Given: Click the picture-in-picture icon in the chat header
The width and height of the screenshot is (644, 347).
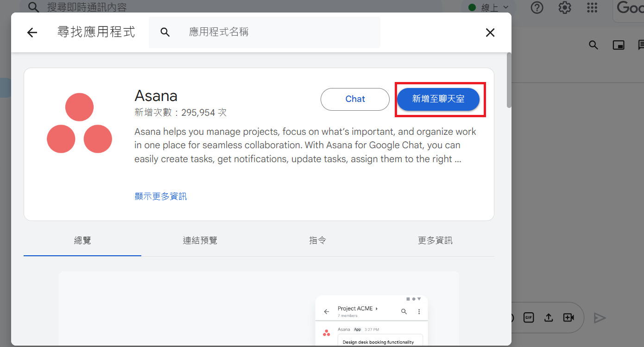Looking at the screenshot, I should [619, 45].
